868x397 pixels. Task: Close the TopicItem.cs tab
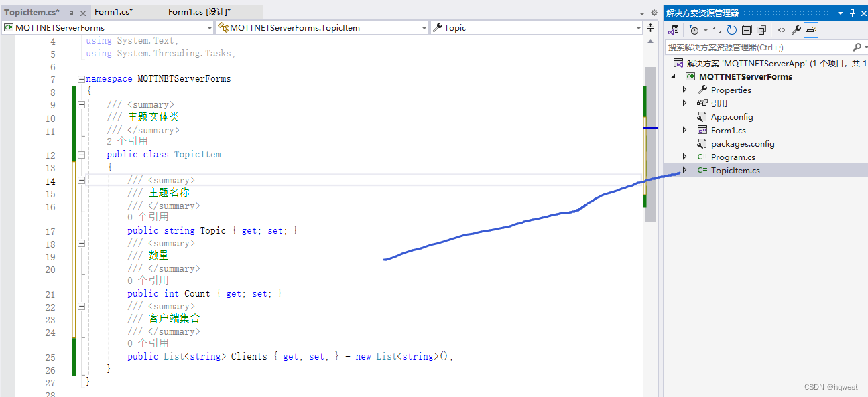tap(82, 13)
